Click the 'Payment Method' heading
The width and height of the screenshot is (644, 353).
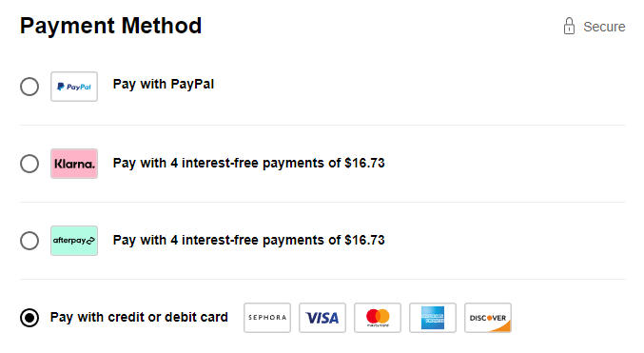(111, 26)
